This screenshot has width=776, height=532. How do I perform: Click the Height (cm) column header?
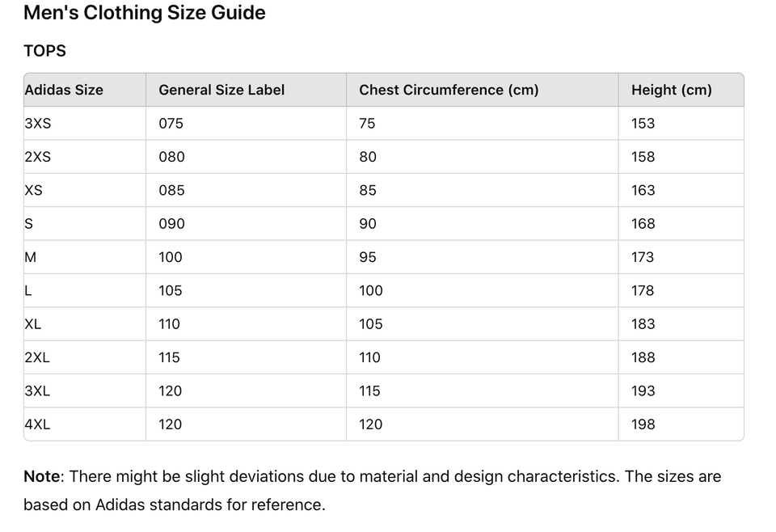pyautogui.click(x=671, y=90)
